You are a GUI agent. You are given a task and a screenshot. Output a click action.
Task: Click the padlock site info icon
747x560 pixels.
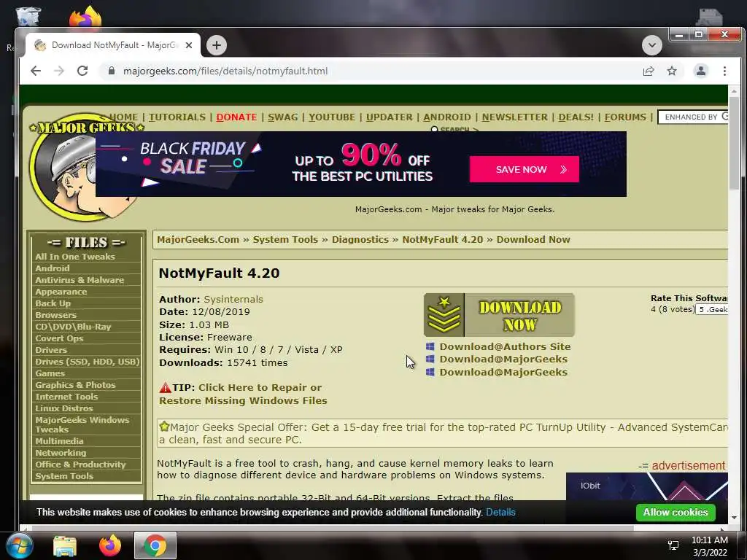click(112, 71)
